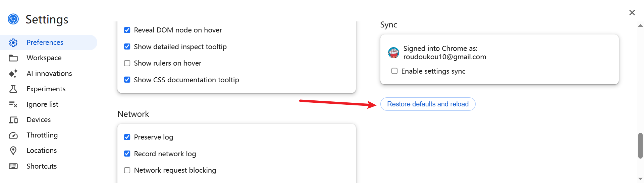Uncheck Reveal DOM node on hover

click(127, 30)
